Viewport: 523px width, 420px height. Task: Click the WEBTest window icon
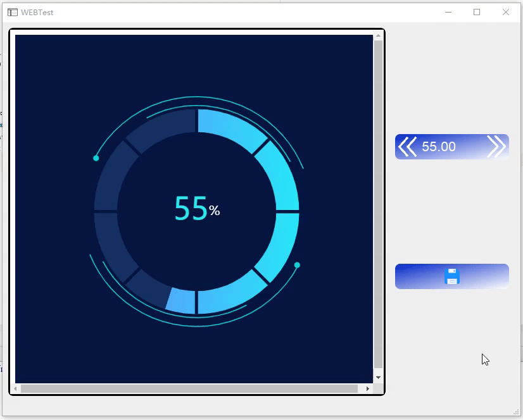tap(12, 12)
